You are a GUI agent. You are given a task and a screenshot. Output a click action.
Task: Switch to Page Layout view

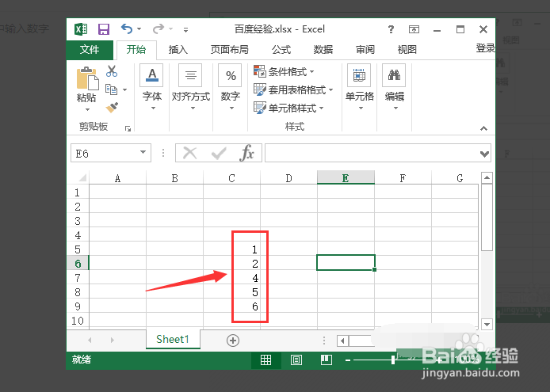pos(296,360)
